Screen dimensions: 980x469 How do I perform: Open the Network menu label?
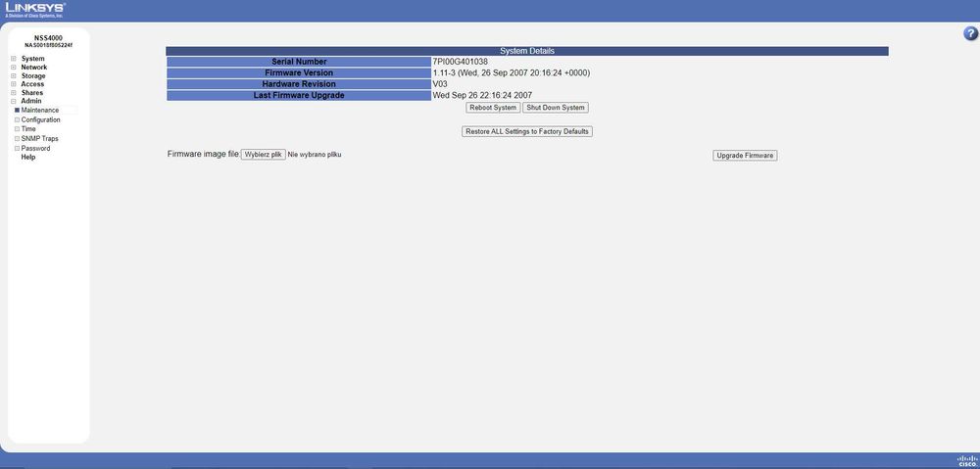[x=33, y=67]
